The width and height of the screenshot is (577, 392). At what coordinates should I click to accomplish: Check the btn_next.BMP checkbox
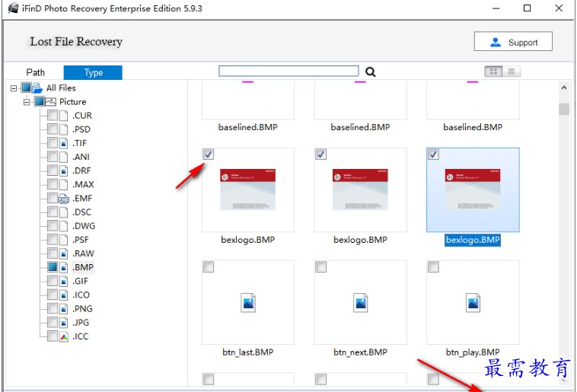pos(321,267)
